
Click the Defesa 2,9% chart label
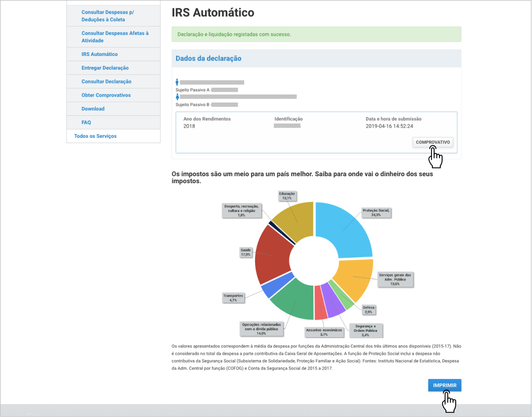coord(368,310)
